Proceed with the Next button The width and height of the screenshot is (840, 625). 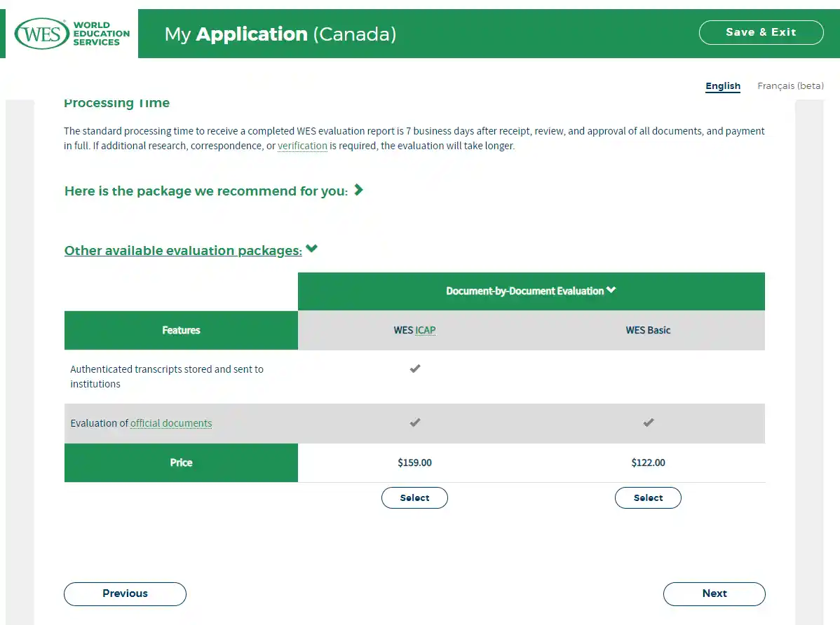714,594
